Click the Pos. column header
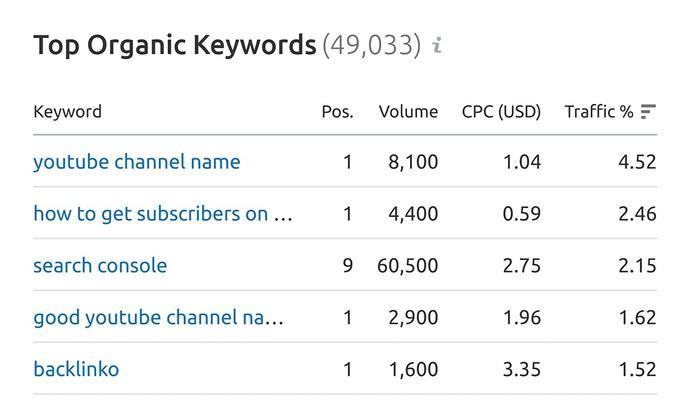691x400 pixels. click(x=337, y=112)
